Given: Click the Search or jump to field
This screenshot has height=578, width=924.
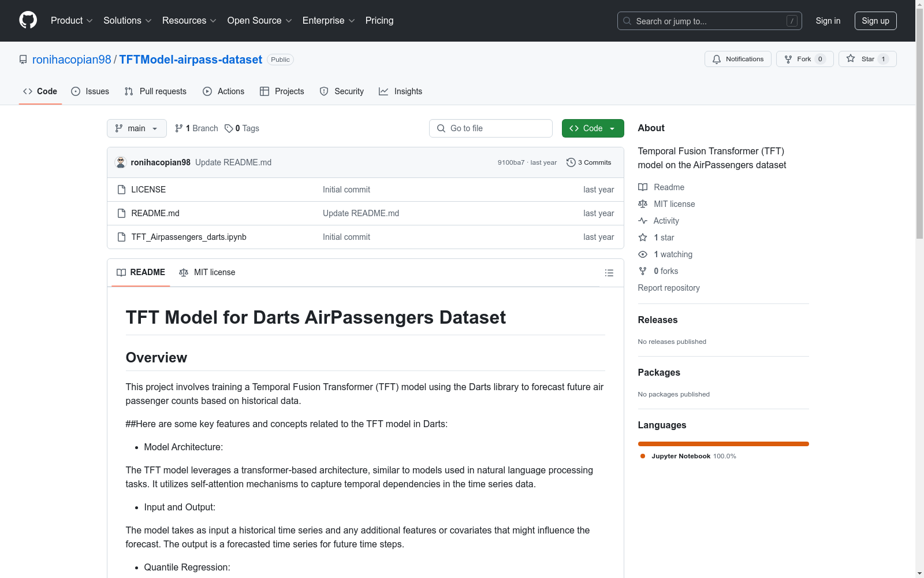Looking at the screenshot, I should [x=710, y=21].
